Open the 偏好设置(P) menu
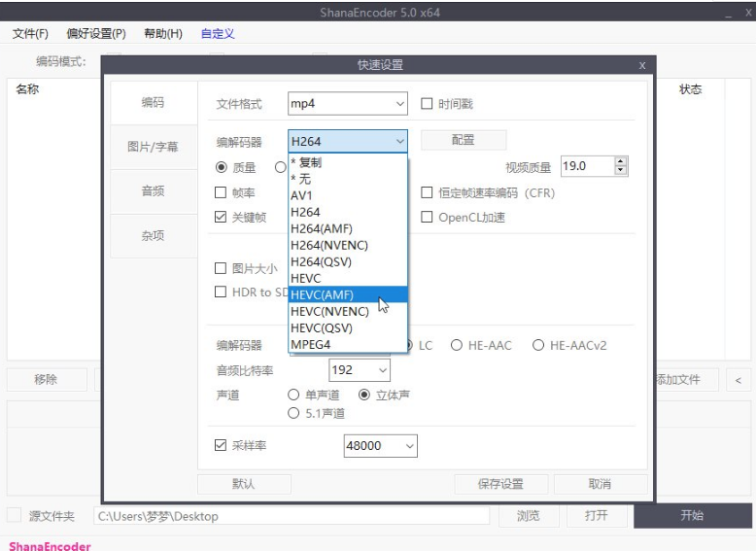The width and height of the screenshot is (756, 551). tap(96, 34)
